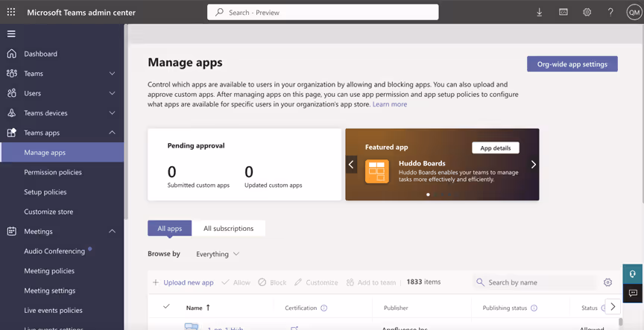Screen dimensions: 644x330
Task: Switch to the All apps tab
Action: point(170,228)
